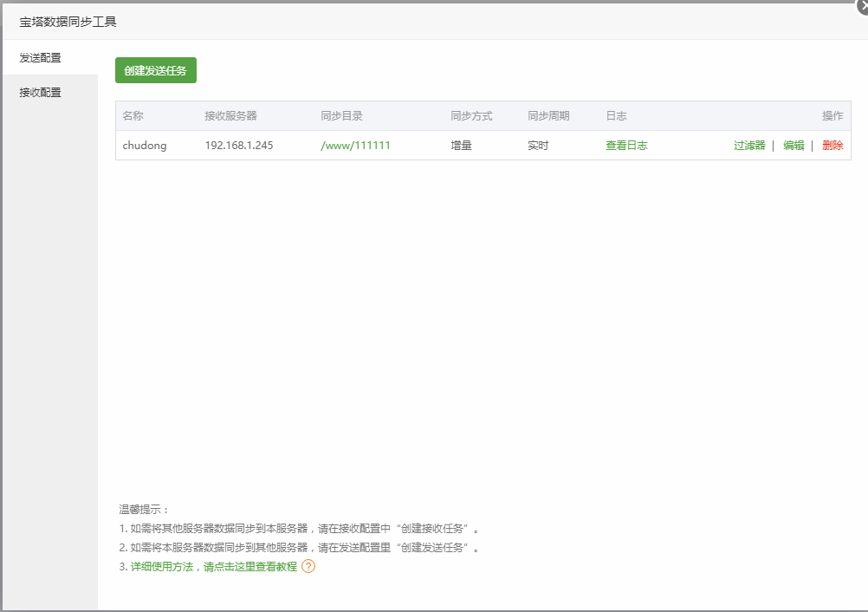Click the 详细使用方法 tutorial link
868x612 pixels.
coord(213,567)
